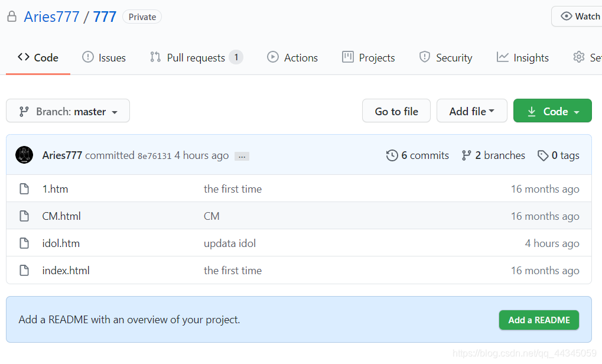Click the pull requests count badge 1
Viewport: 602px width, 364px height.
tap(236, 57)
